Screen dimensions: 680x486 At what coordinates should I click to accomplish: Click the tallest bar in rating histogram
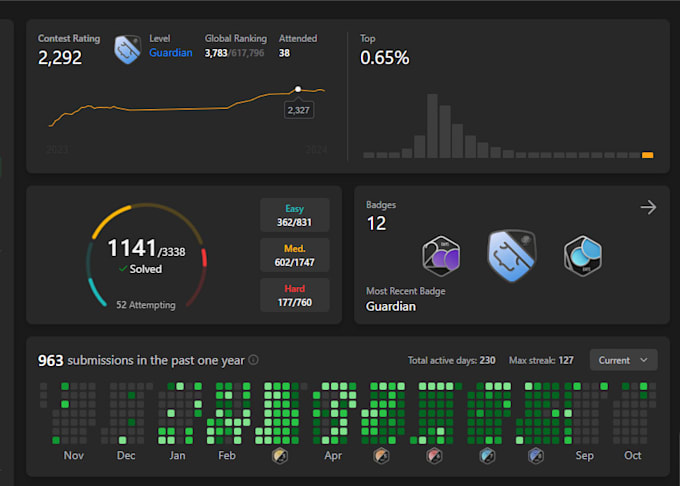point(432,126)
